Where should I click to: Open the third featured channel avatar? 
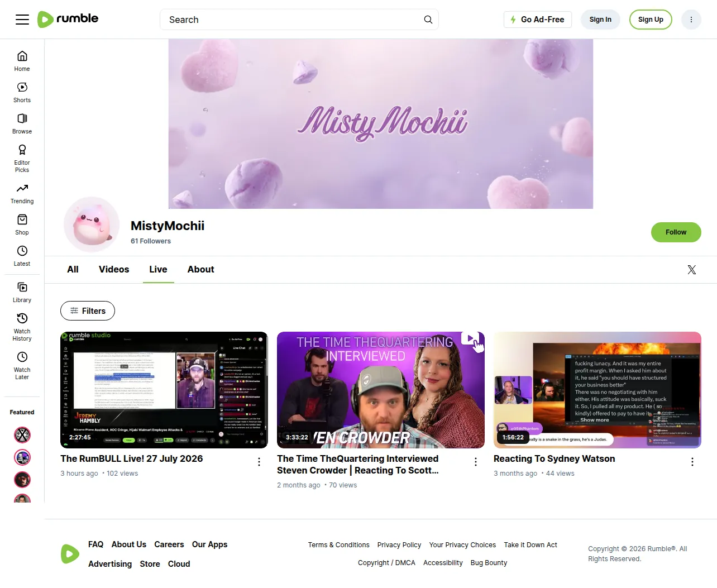[x=22, y=480]
